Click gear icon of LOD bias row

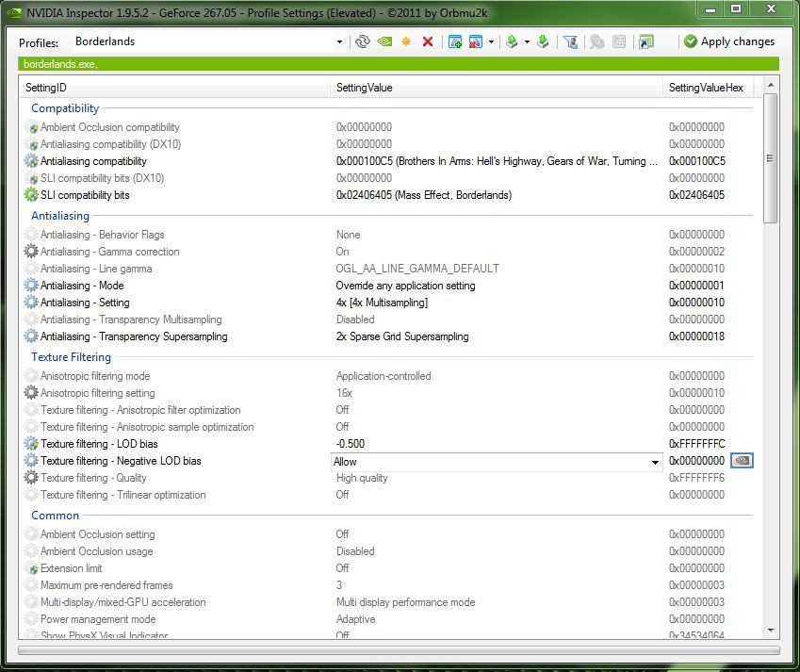[x=31, y=444]
